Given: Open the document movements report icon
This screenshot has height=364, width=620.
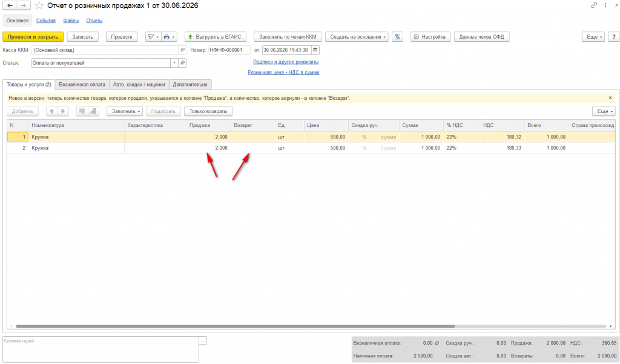Looking at the screenshot, I should tap(397, 37).
